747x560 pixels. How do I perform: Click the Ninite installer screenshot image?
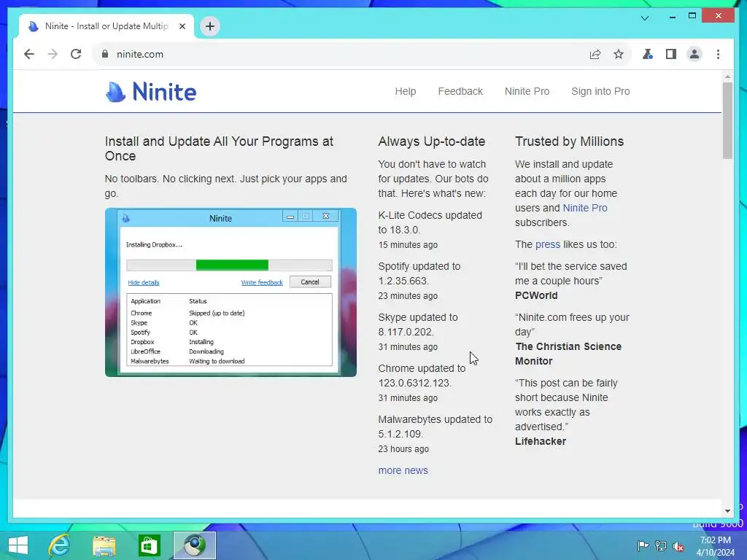(231, 292)
